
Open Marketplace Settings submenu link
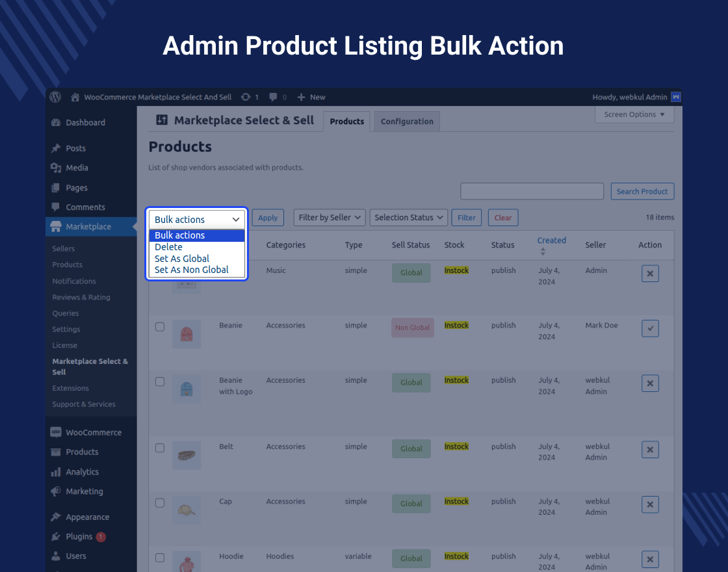click(x=66, y=329)
